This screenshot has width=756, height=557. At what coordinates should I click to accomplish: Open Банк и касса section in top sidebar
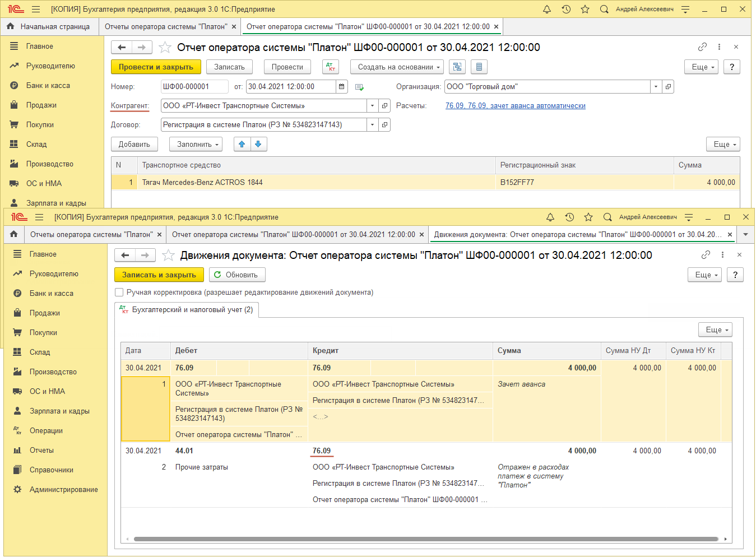click(x=48, y=85)
